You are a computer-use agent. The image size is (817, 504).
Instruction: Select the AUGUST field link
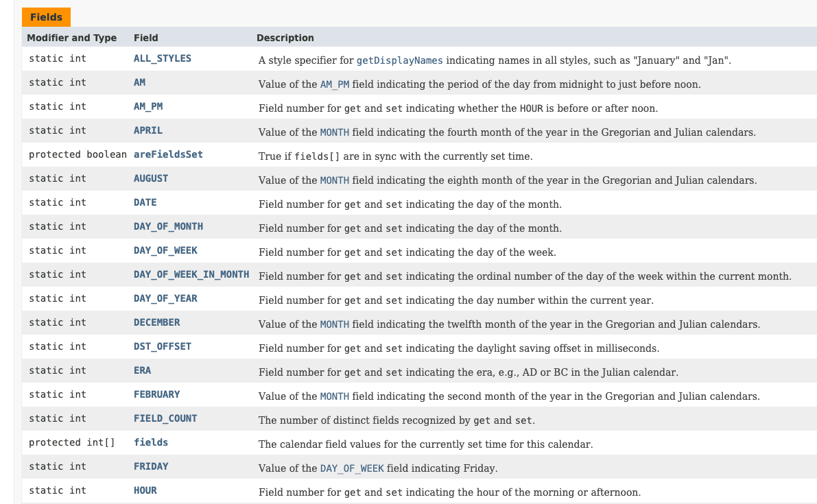[x=151, y=178]
